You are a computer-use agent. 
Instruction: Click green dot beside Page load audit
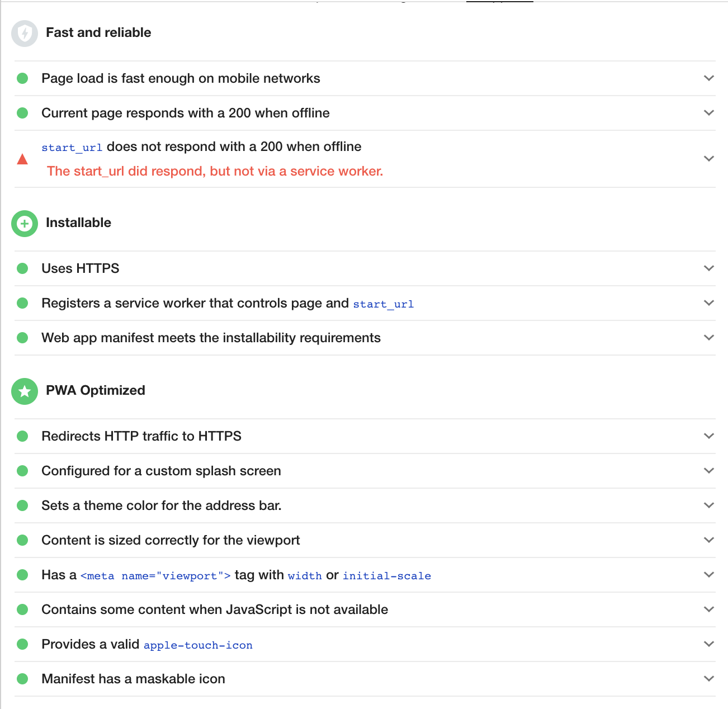click(x=22, y=78)
